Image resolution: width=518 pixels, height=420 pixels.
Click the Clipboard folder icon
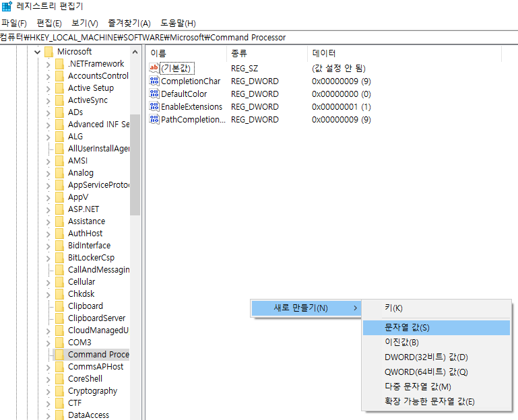(x=59, y=306)
